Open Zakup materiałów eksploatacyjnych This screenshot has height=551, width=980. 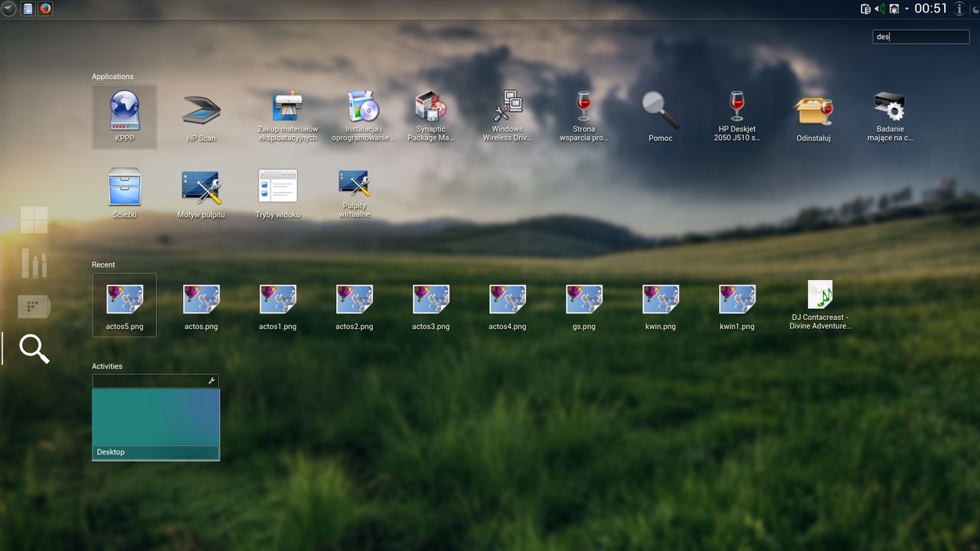point(288,116)
